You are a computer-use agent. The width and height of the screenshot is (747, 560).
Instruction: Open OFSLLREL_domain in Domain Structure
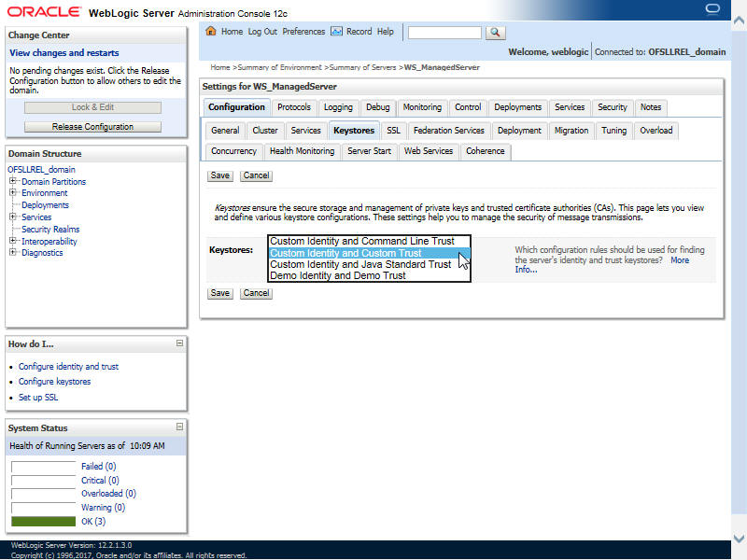coord(41,170)
